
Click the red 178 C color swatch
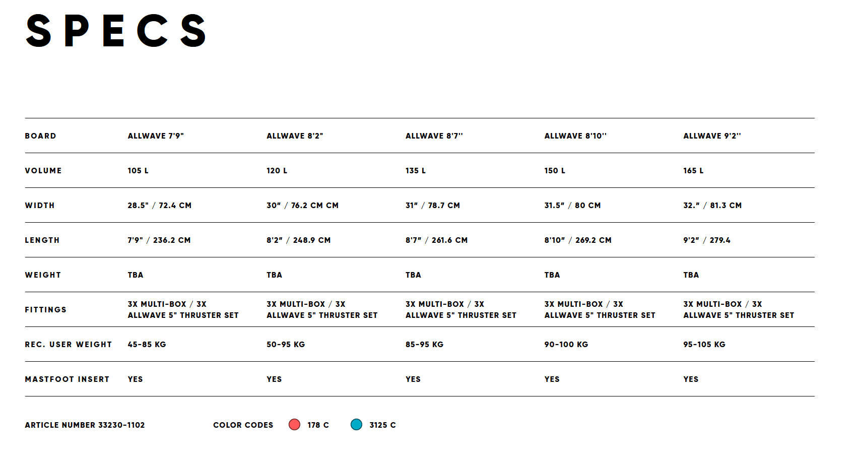(x=295, y=425)
